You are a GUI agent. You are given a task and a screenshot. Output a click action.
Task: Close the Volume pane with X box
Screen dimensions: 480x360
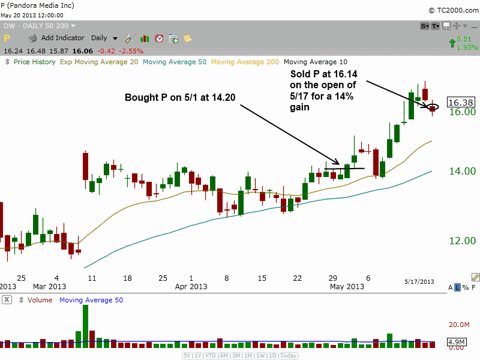coord(7,300)
